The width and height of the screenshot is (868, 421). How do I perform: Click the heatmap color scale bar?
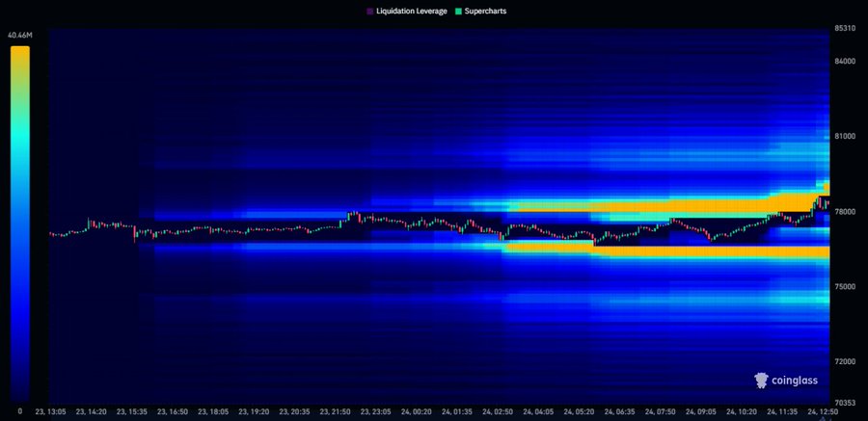20,223
